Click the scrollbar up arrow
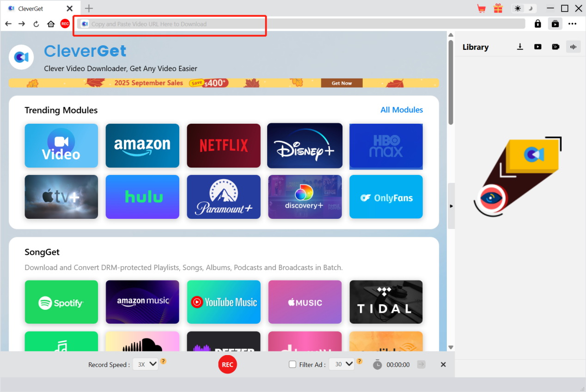The width and height of the screenshot is (586, 392). [x=451, y=35]
